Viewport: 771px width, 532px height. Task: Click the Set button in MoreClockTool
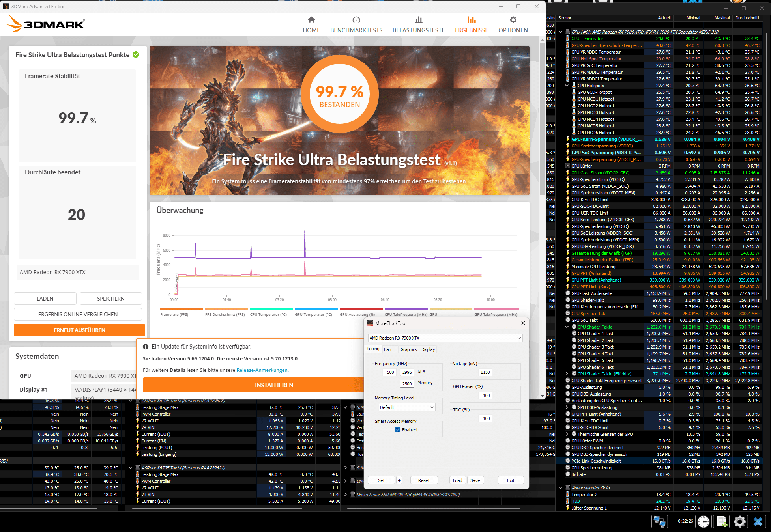click(381, 480)
